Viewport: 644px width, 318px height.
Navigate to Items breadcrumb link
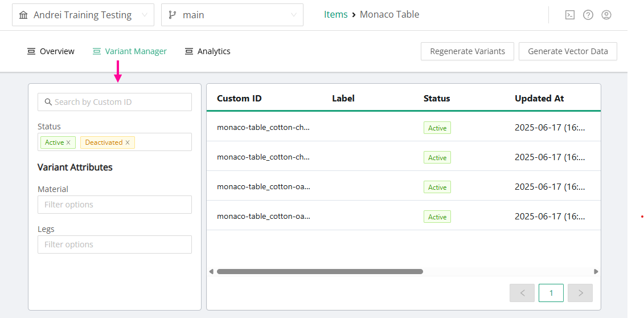click(x=335, y=15)
